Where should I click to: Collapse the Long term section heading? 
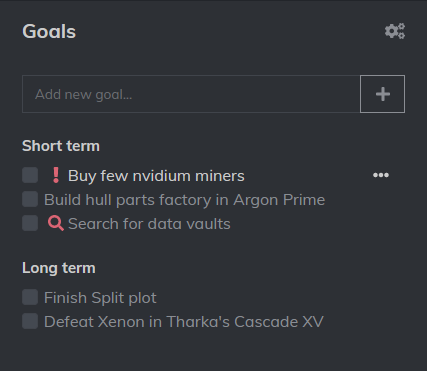pos(59,268)
